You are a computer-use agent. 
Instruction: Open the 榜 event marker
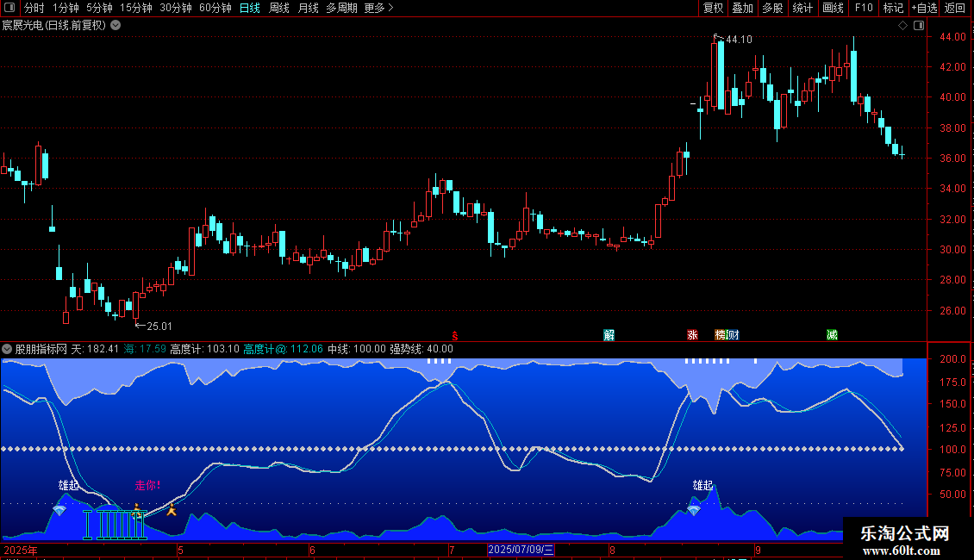tap(721, 334)
